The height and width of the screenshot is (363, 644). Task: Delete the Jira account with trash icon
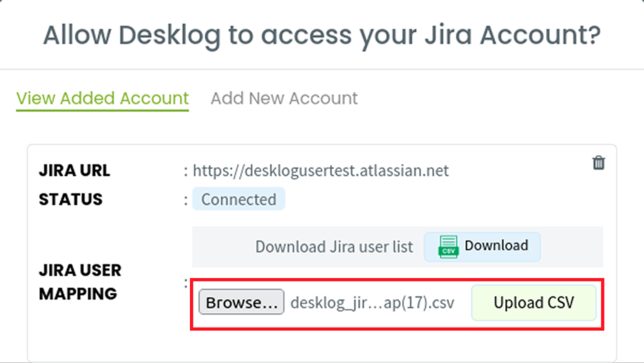tap(599, 162)
